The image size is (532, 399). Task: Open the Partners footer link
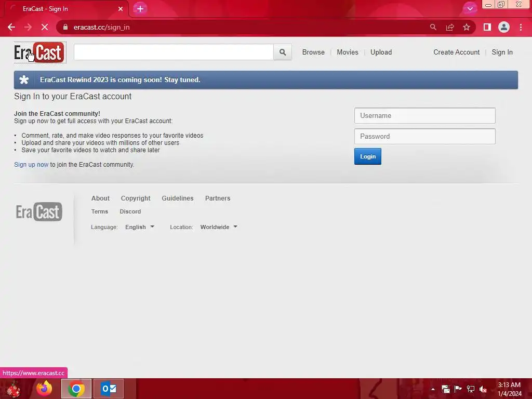218,198
